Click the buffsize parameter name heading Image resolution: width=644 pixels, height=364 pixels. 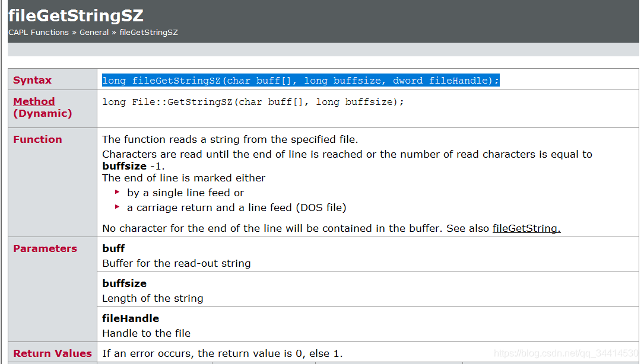click(125, 283)
